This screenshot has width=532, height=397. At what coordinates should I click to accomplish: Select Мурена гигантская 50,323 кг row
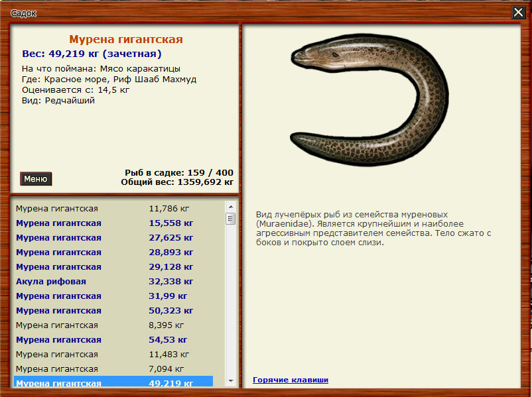click(x=113, y=311)
